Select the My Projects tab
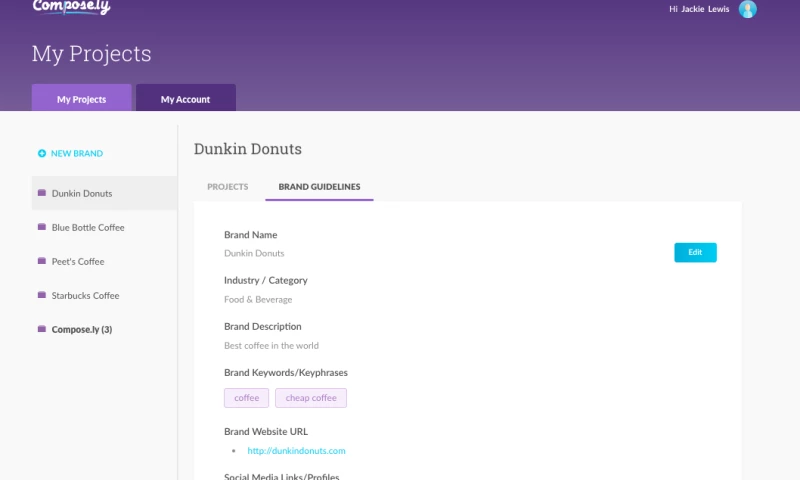Image resolution: width=800 pixels, height=480 pixels. [82, 99]
